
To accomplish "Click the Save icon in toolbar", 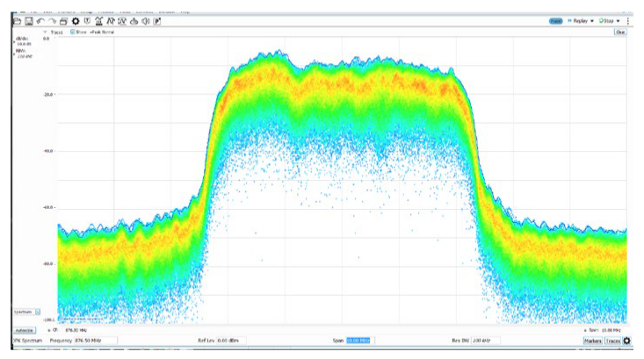I will point(28,21).
